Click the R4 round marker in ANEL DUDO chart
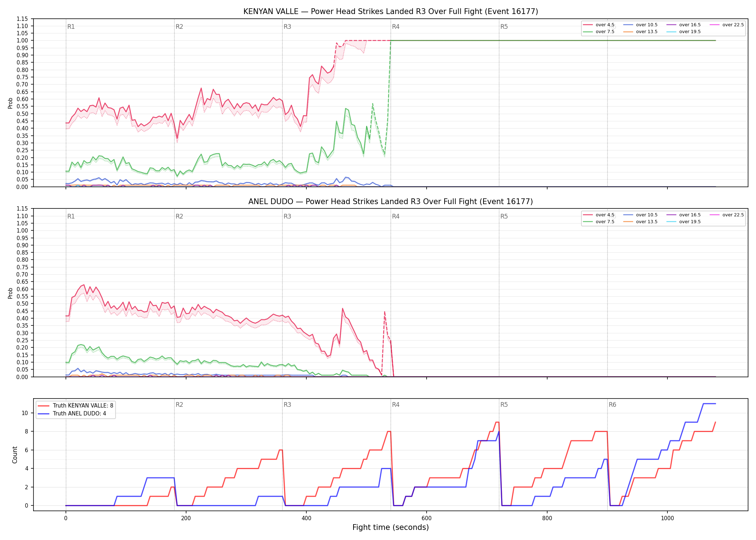This screenshot has width=756, height=540. point(396,216)
